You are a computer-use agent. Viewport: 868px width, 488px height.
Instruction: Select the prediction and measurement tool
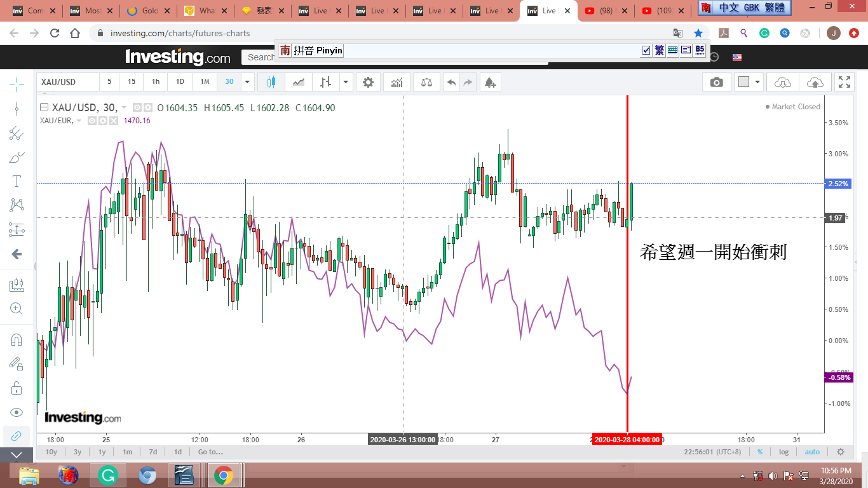point(17,229)
